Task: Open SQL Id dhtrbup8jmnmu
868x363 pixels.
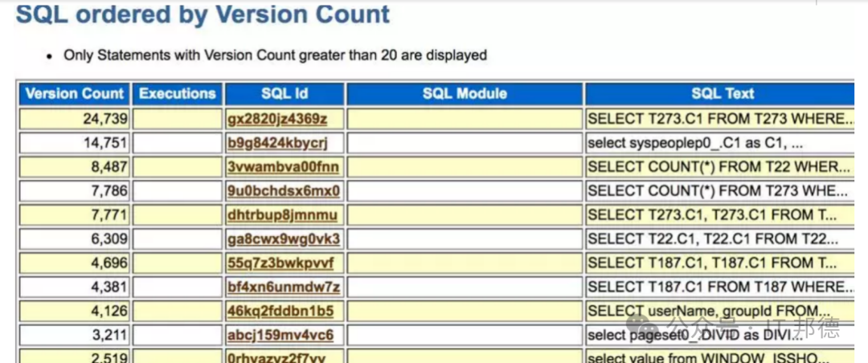Action: pos(282,214)
